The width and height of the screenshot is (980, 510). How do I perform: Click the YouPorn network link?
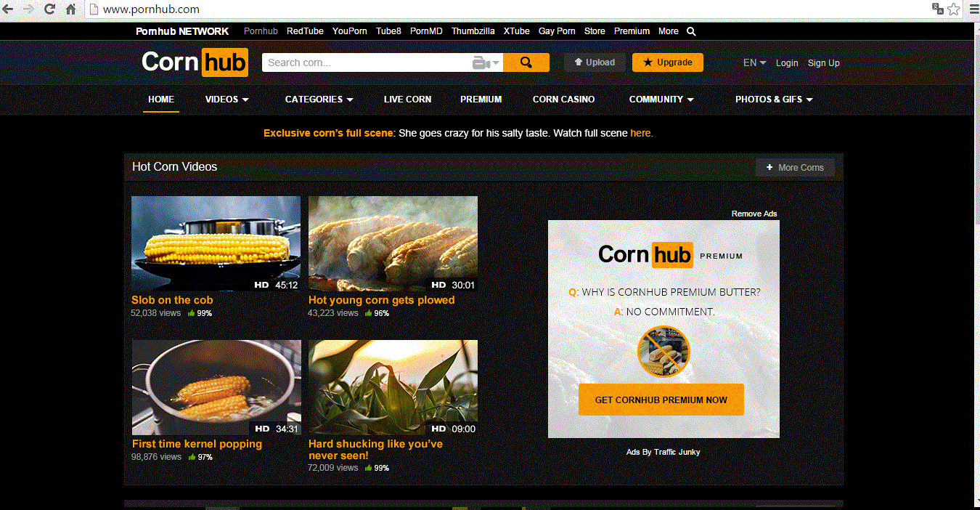[350, 31]
